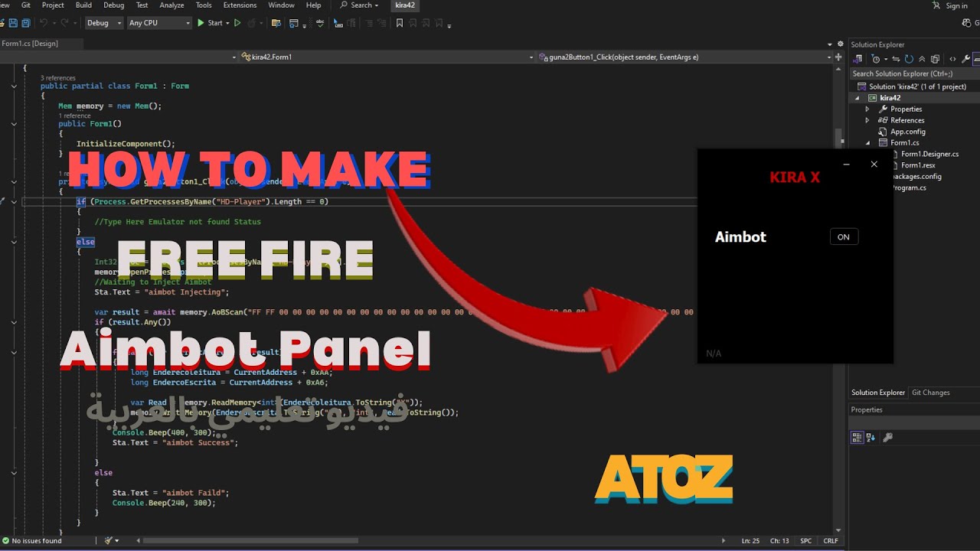Screen dimensions: 980x551
Task: Collapse the Form1 class code region
Action: click(x=14, y=86)
